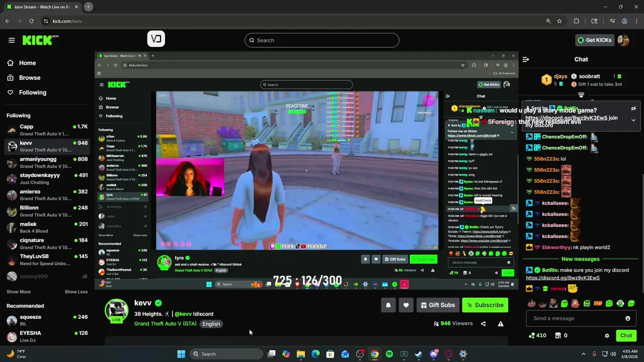
Task: Click the English language tag
Action: [211, 324]
